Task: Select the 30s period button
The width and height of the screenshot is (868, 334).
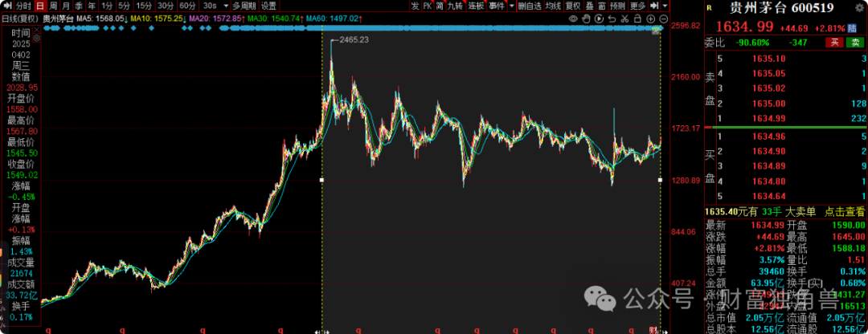Action: [x=211, y=6]
